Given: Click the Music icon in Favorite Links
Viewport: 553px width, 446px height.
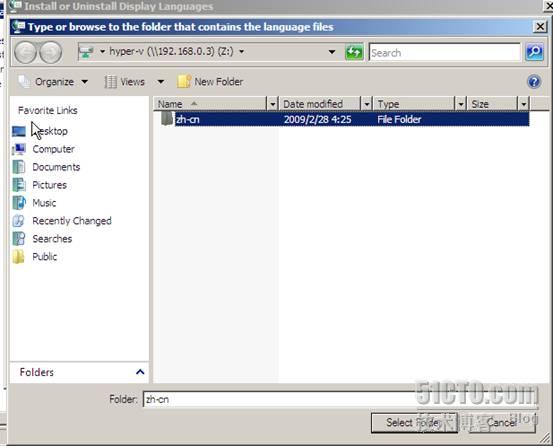Looking at the screenshot, I should point(19,203).
